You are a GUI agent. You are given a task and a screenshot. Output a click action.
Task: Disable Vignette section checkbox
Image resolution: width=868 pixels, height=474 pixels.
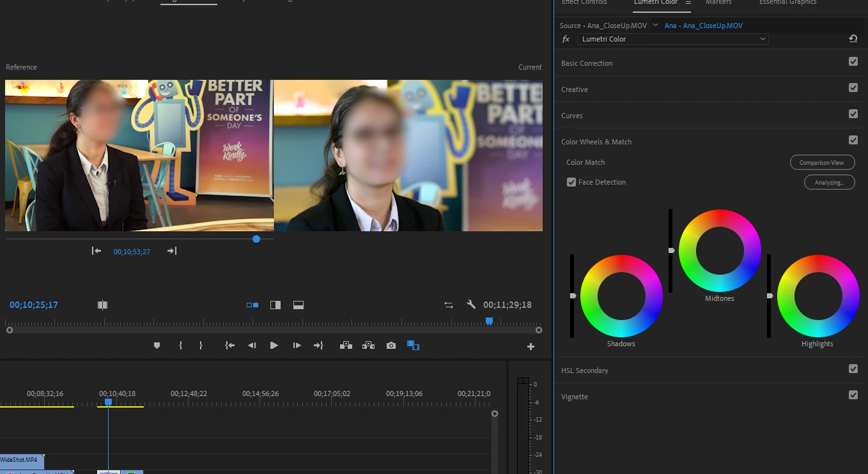point(853,395)
